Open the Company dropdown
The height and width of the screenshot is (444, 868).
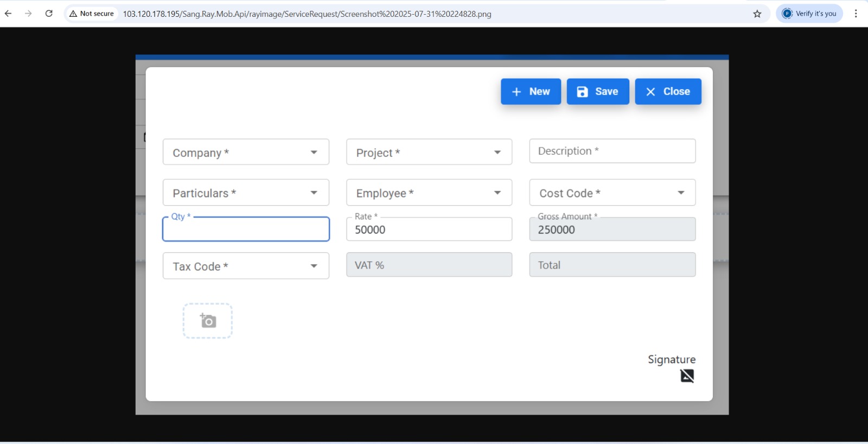(246, 152)
